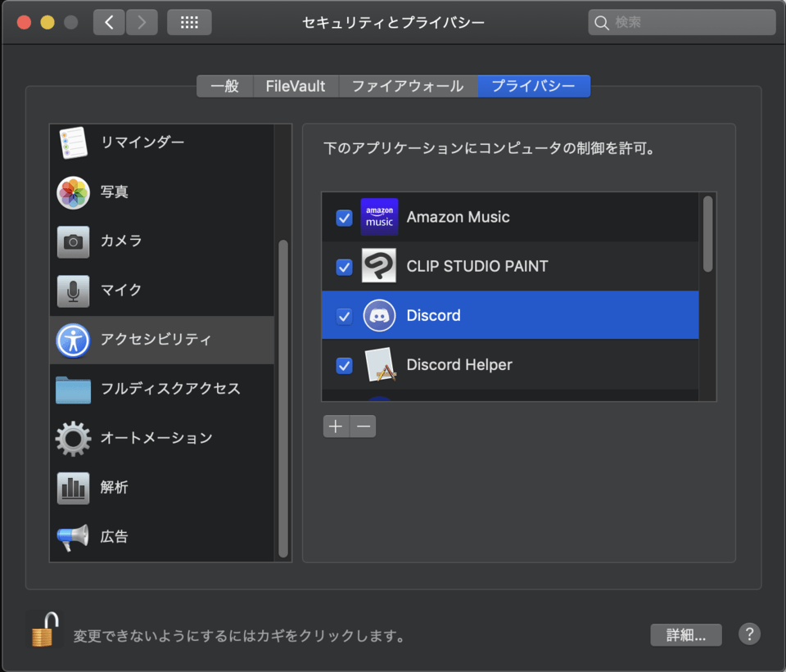Select the Microphone icon in sidebar
This screenshot has height=672, width=786.
[x=73, y=291]
